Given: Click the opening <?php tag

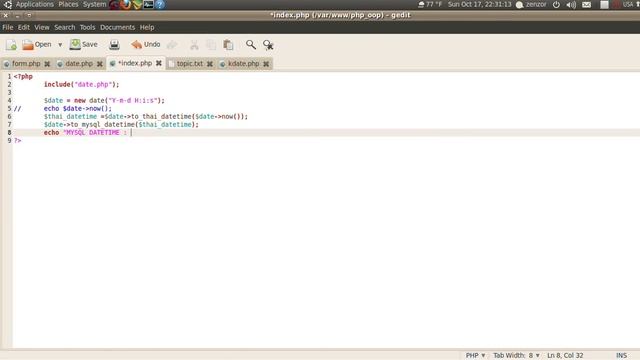Looking at the screenshot, I should (23, 76).
